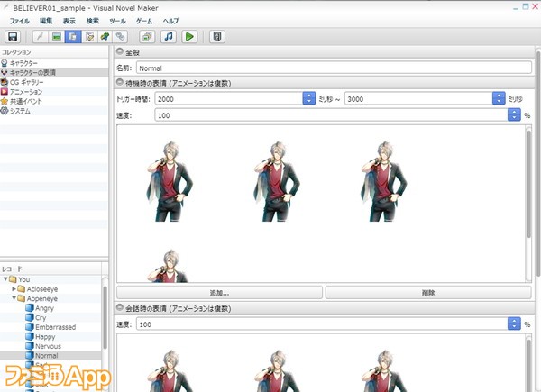Click the trigger time field showing 3000
541x392 pixels.
tap(418, 99)
